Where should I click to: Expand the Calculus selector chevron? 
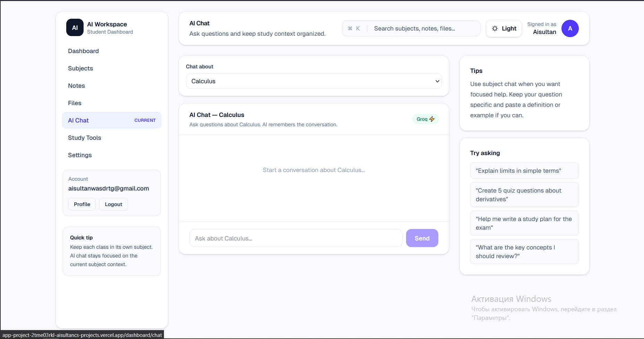click(437, 81)
